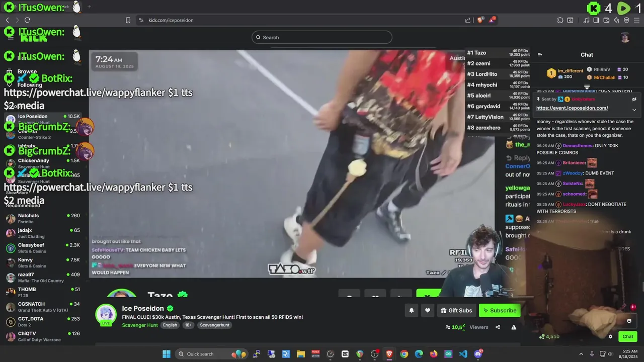
Task: Open the Brave Wallet icon
Action: tap(607, 20)
